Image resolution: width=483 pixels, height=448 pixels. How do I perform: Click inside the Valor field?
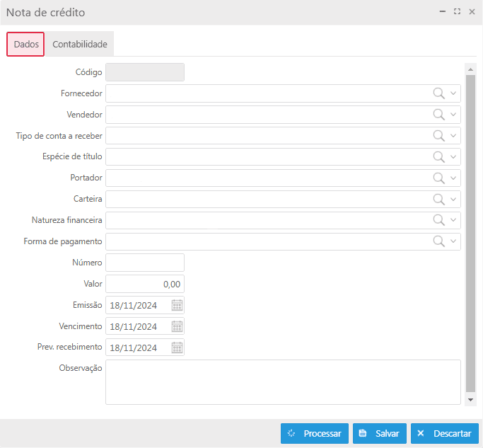(145, 285)
